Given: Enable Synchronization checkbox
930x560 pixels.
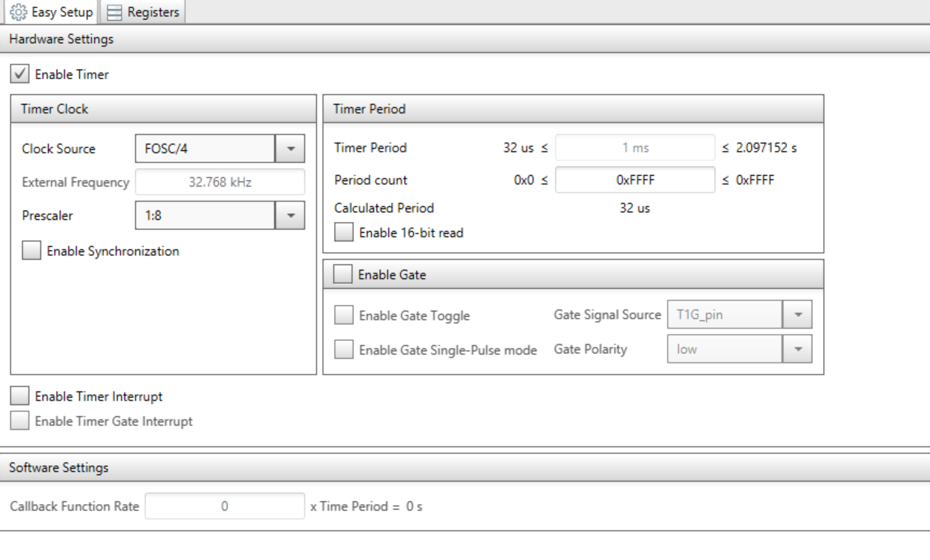Looking at the screenshot, I should click(32, 251).
